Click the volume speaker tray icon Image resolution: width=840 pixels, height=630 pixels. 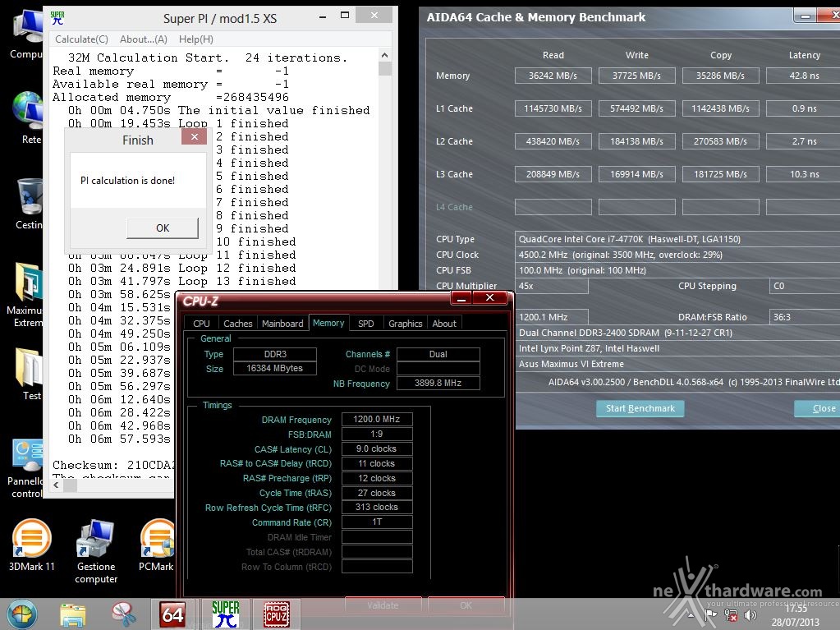tap(750, 616)
